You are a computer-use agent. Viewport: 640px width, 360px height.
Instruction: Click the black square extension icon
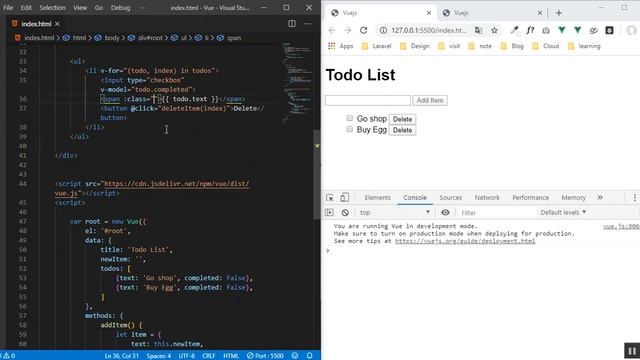[609, 30]
